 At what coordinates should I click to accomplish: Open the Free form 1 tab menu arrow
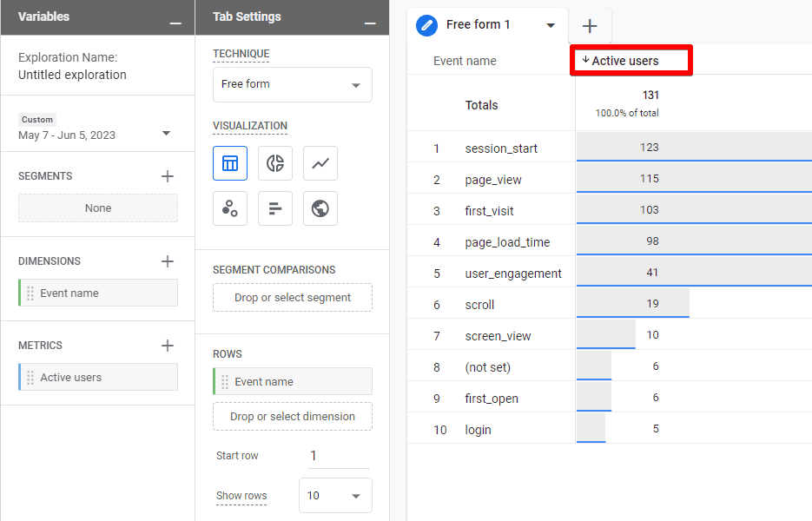[551, 25]
